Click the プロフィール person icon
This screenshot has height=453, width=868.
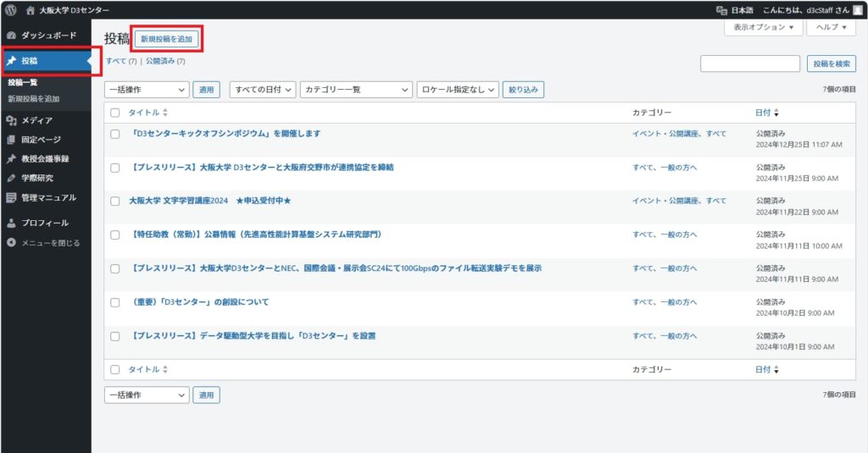pos(11,223)
